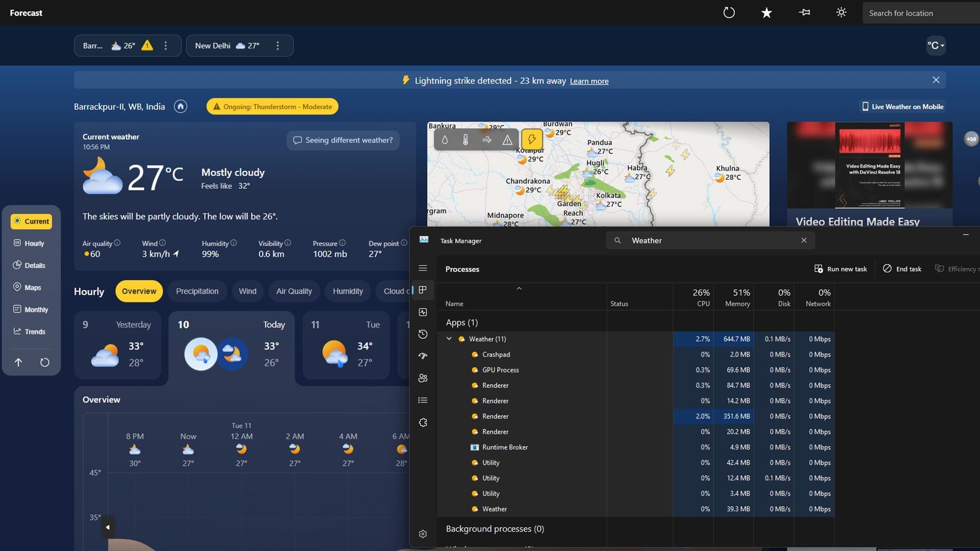
Task: Focus Search for location field
Action: click(x=921, y=13)
